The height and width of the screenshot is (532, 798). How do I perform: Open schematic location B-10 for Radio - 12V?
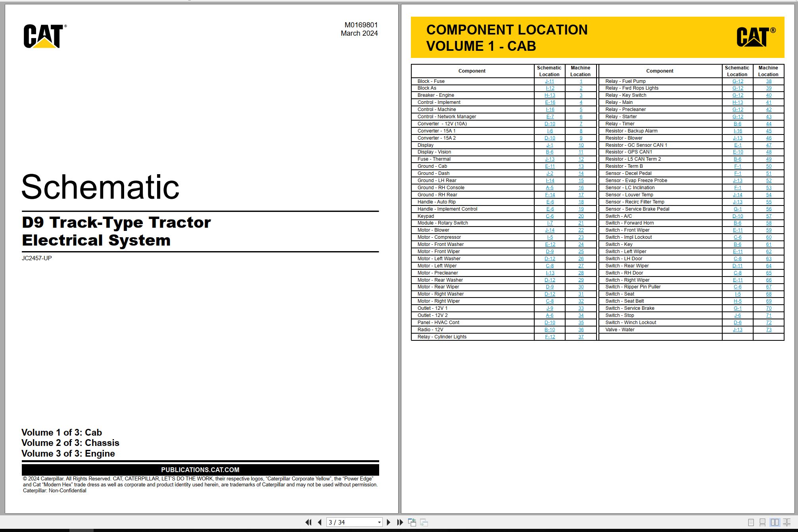tap(550, 330)
